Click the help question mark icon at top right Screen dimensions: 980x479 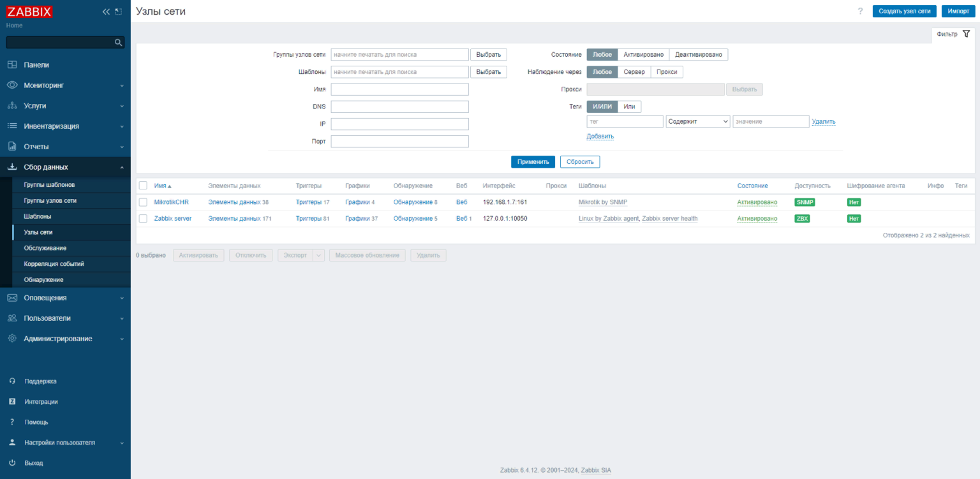[x=860, y=11]
